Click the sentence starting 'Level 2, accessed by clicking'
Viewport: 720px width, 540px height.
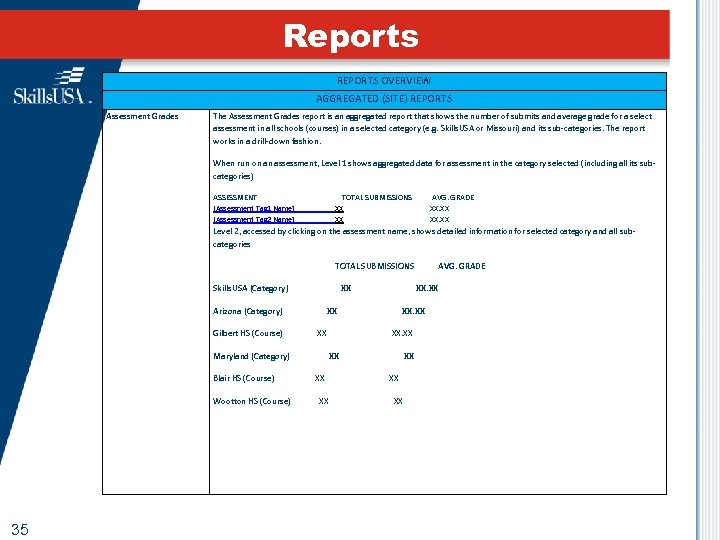[x=424, y=238]
